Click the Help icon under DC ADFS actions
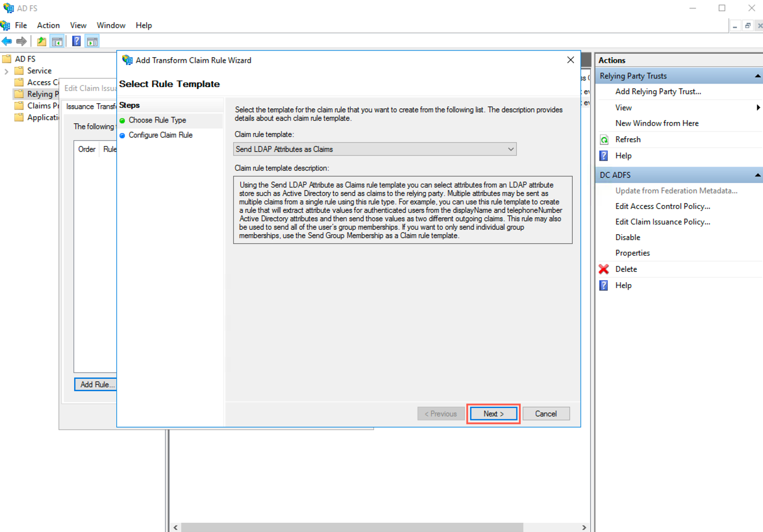Screen dimensions: 763x532 point(605,285)
